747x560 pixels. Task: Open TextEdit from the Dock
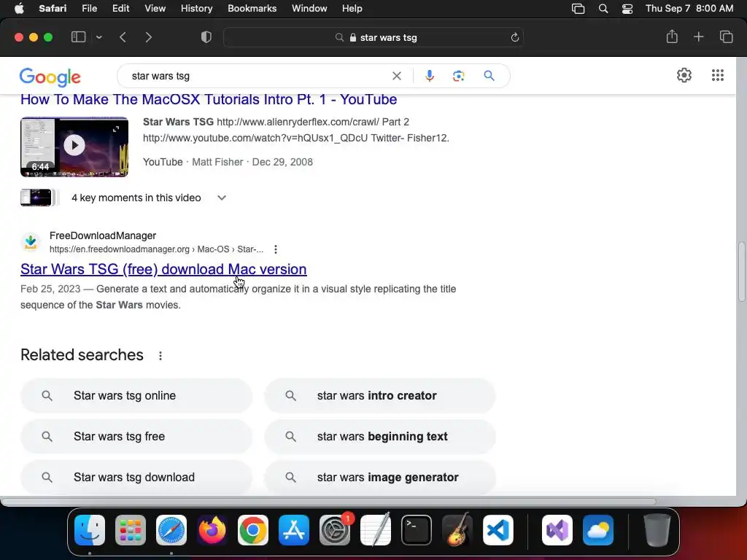376,530
